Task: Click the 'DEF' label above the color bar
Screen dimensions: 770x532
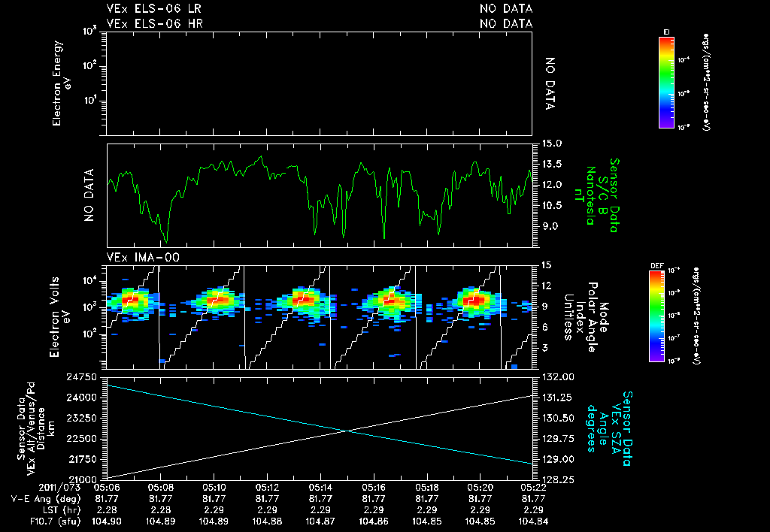Action: pos(656,267)
